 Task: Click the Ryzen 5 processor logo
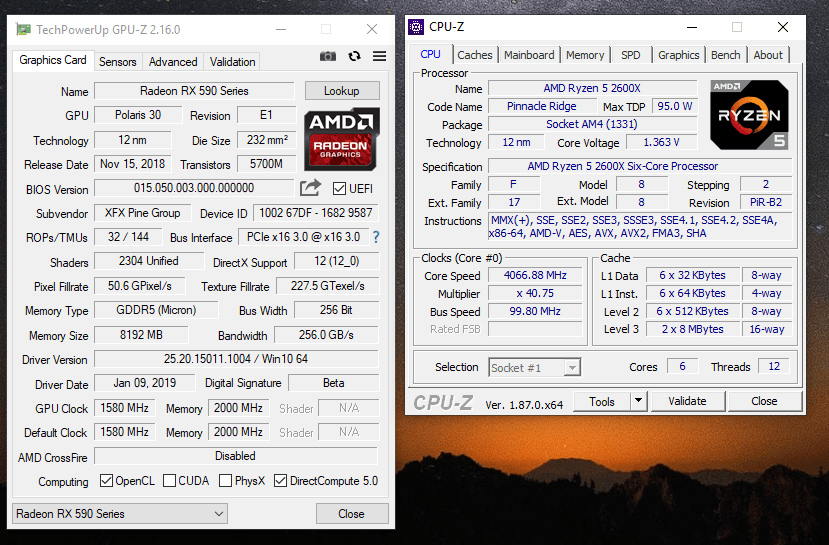click(749, 115)
